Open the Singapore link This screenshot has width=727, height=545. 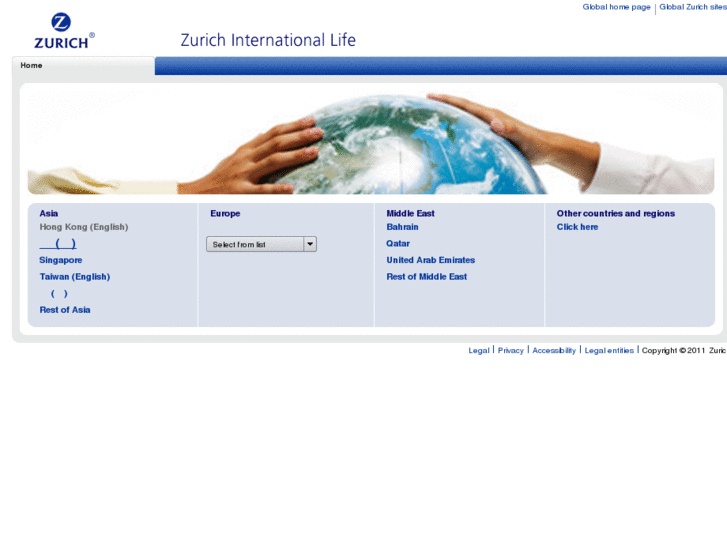tap(61, 260)
